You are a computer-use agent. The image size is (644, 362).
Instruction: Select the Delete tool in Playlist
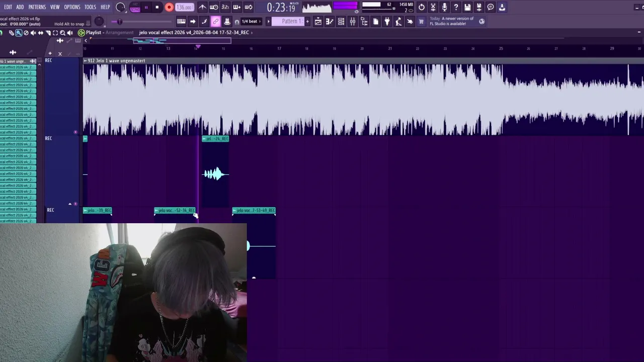point(26,33)
